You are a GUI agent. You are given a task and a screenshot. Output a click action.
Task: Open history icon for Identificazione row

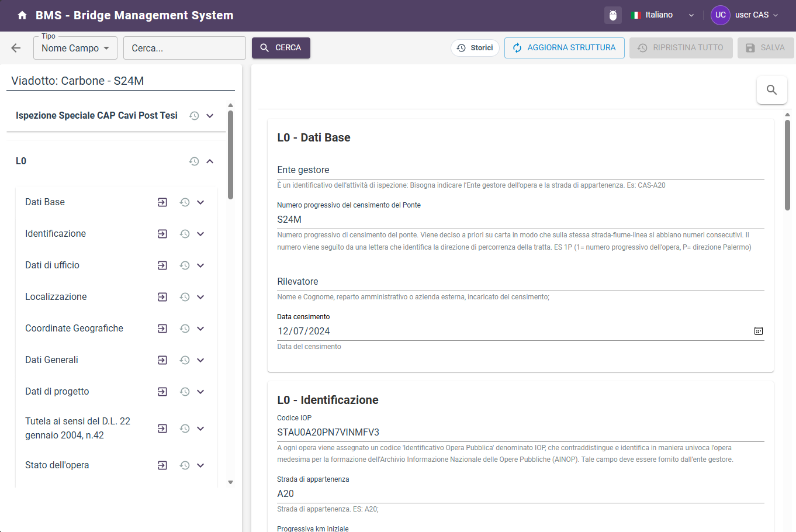point(185,234)
